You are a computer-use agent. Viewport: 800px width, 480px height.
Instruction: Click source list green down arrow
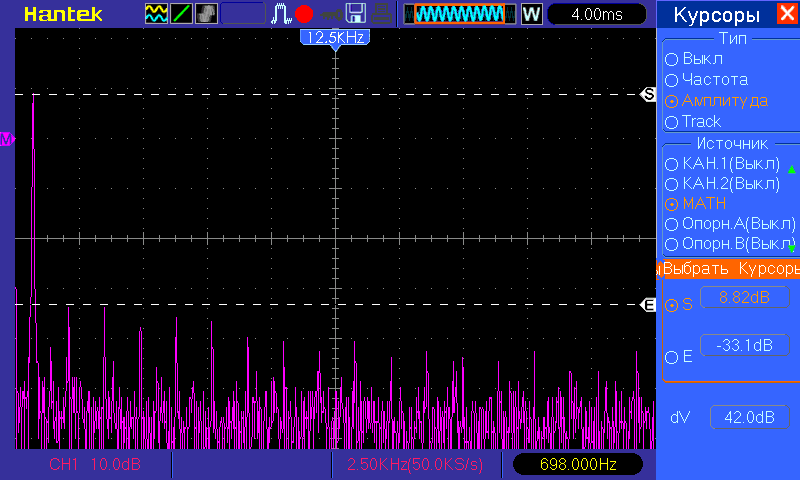pyautogui.click(x=792, y=248)
